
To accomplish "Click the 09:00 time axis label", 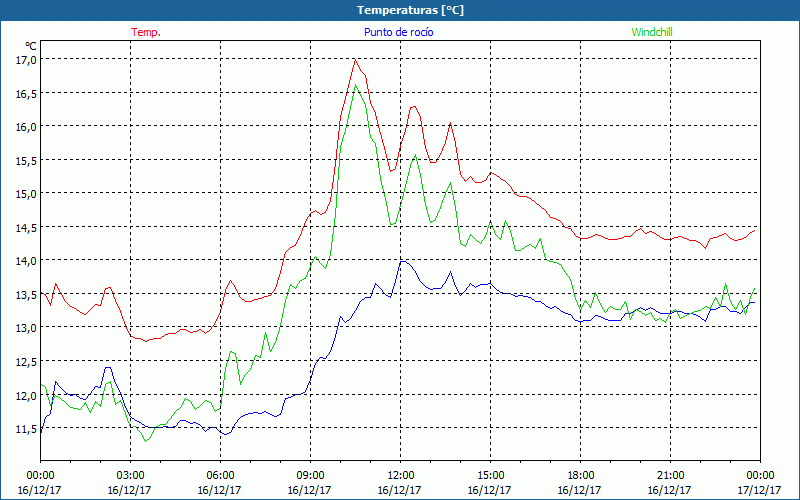I will (x=310, y=475).
